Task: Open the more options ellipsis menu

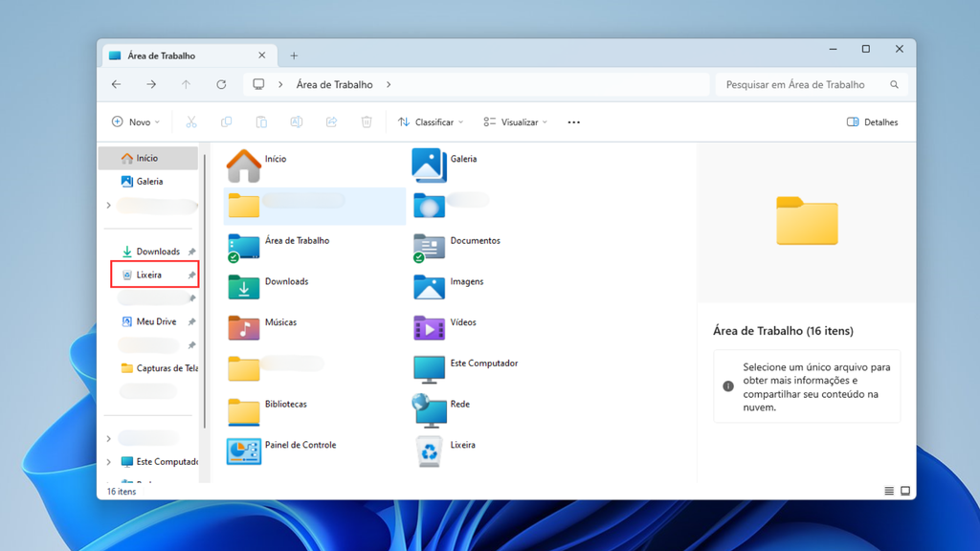Action: click(574, 121)
